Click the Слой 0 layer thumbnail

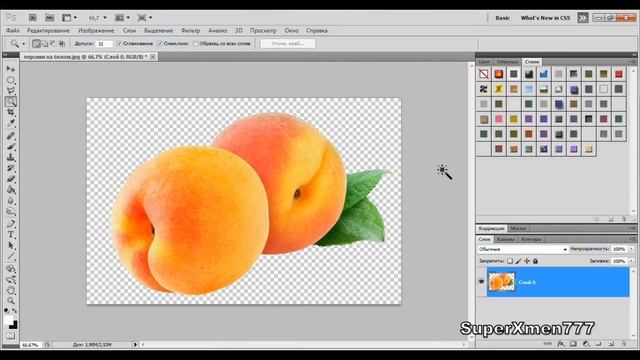(x=502, y=282)
